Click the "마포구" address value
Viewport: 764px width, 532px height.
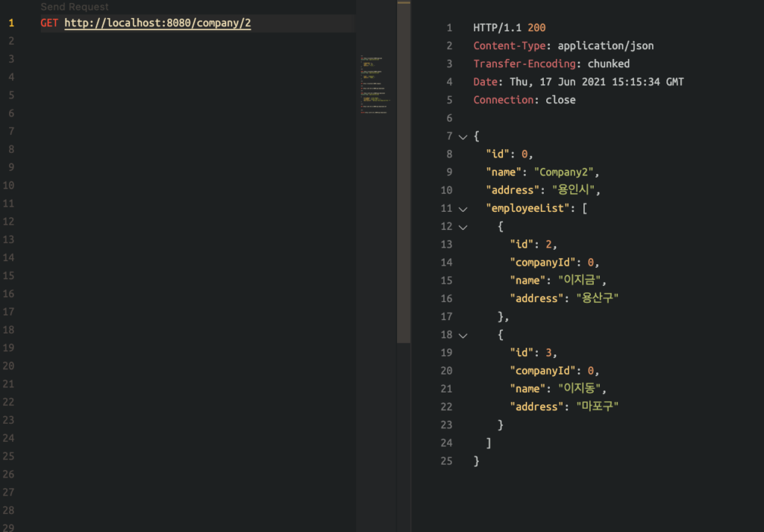point(598,407)
